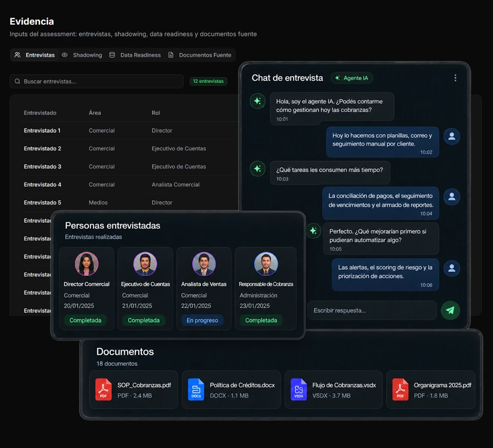Select the Entrevistas tab
This screenshot has width=493, height=448.
[x=34, y=55]
